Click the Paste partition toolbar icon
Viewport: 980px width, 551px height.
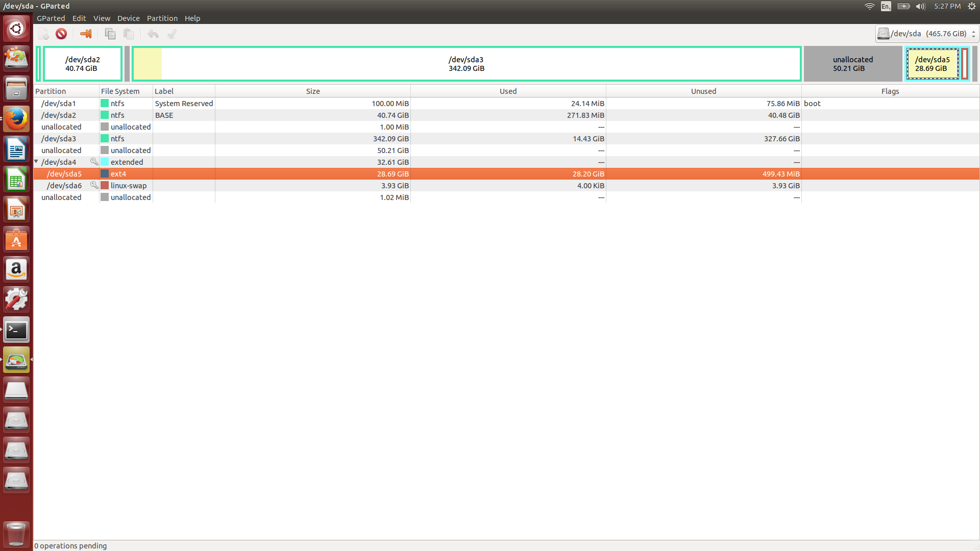point(129,34)
